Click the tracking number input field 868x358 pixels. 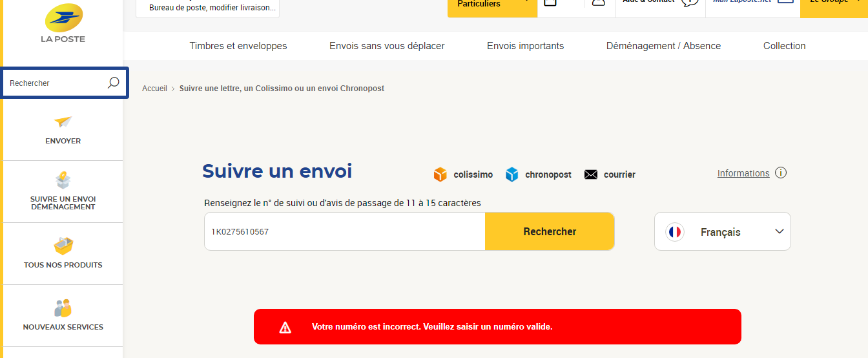345,231
